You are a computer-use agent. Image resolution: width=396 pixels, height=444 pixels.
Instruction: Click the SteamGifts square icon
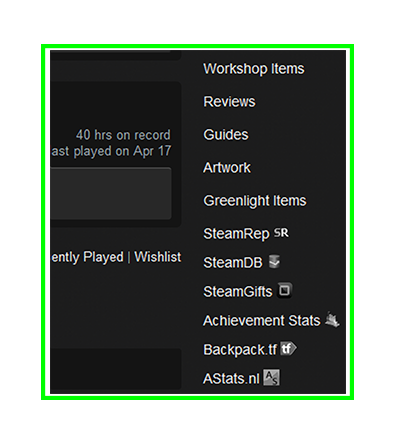[284, 290]
